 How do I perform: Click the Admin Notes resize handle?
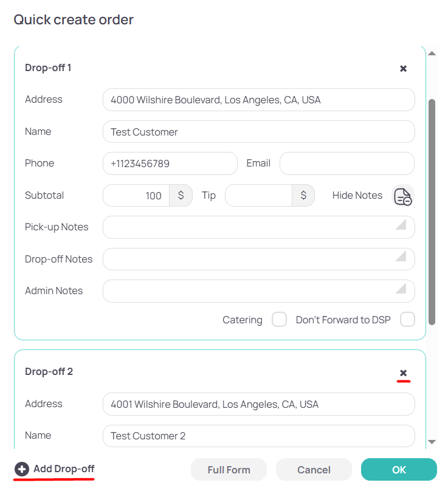point(401,288)
